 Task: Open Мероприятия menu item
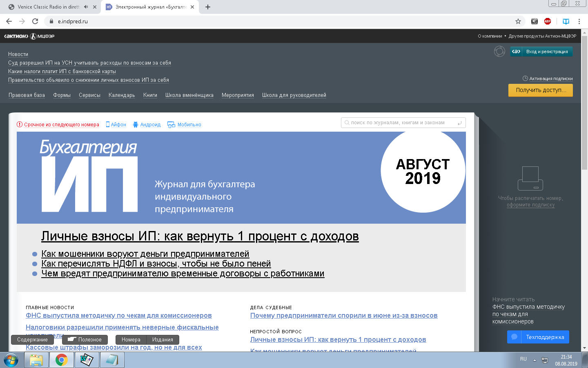(x=238, y=95)
